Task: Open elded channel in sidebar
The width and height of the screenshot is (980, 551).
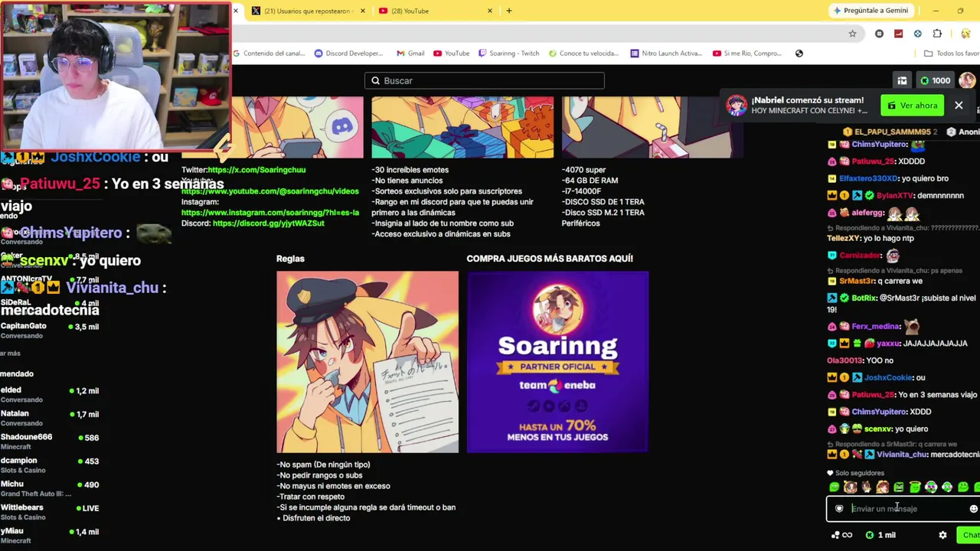Action: 50,394
